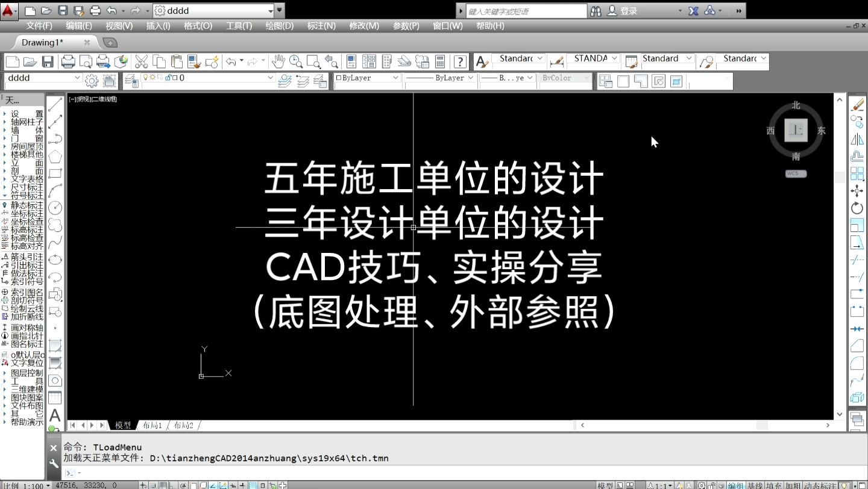Open the Dimension Style manager icon

coord(556,61)
